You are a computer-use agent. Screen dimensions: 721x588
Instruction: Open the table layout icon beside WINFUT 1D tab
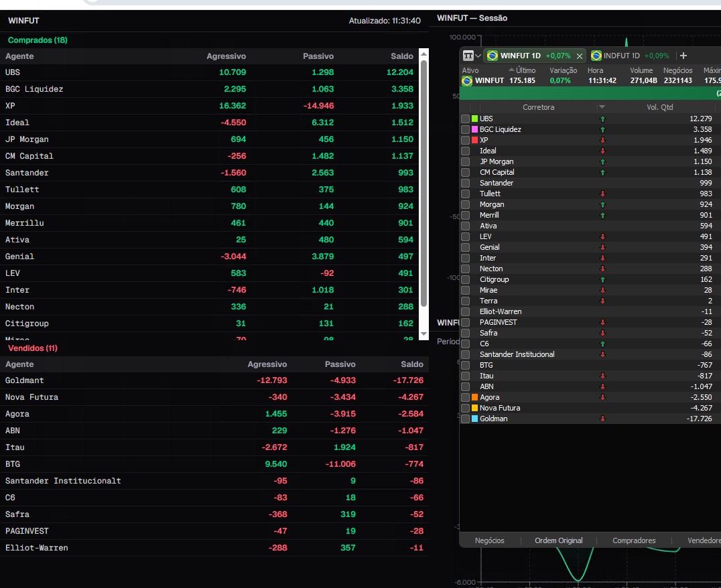click(x=468, y=56)
